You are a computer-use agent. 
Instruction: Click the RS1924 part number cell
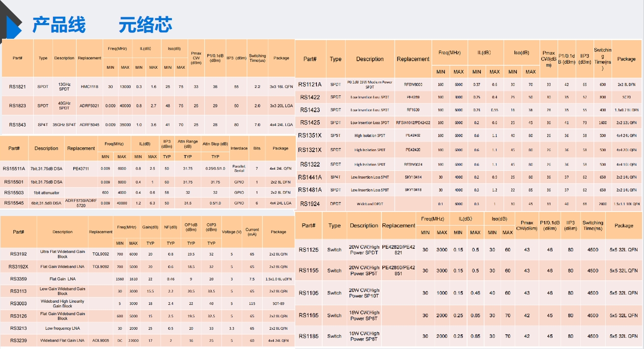[x=310, y=204]
